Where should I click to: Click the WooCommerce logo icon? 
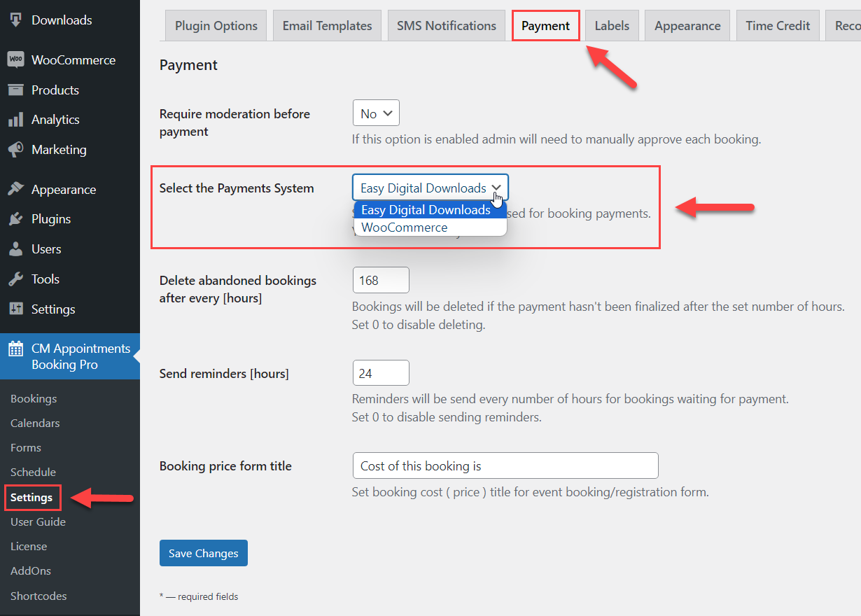[15, 60]
